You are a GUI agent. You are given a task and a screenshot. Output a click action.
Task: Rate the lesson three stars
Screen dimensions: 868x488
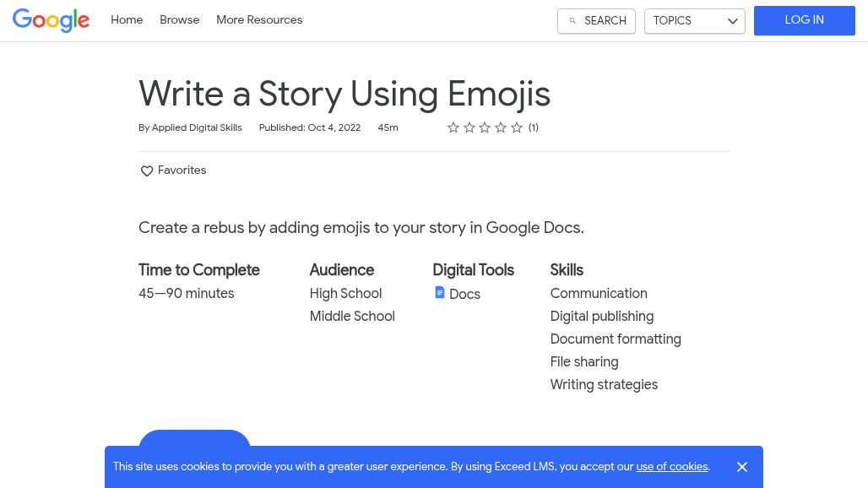485,127
